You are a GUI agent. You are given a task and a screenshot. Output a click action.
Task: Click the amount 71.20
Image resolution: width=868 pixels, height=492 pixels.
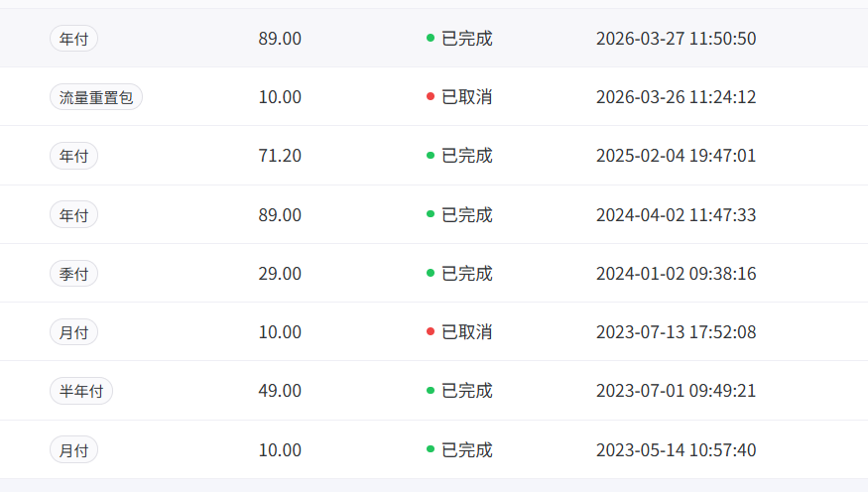click(x=280, y=156)
